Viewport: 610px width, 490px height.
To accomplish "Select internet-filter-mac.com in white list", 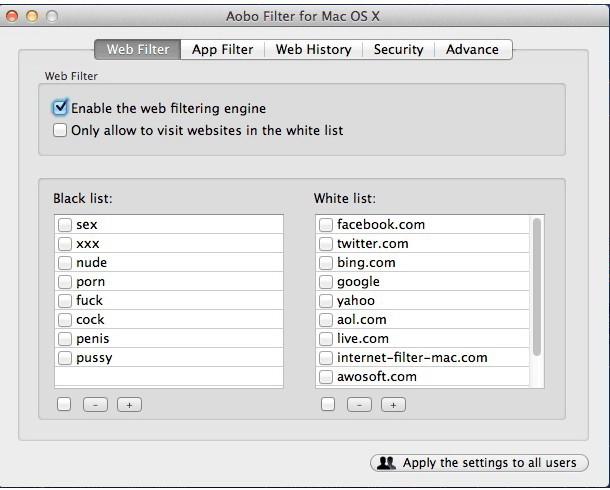I will 411,358.
